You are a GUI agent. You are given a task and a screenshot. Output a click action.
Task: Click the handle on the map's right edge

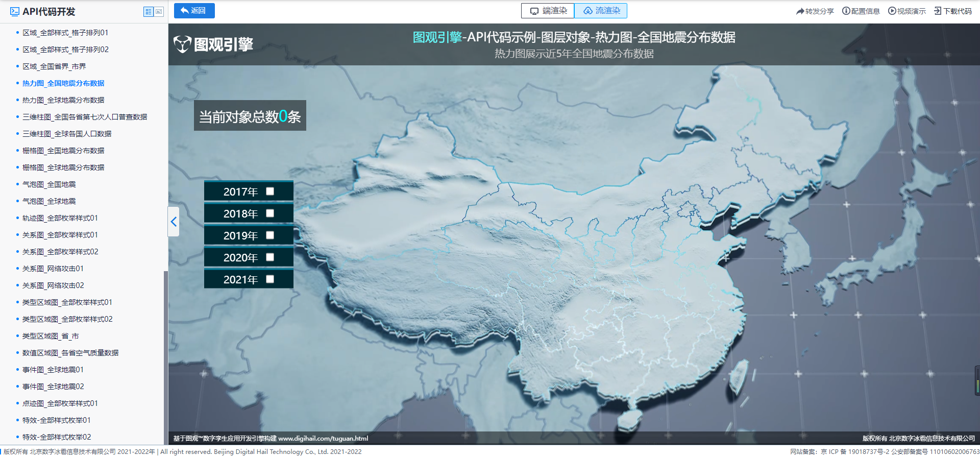[977, 380]
